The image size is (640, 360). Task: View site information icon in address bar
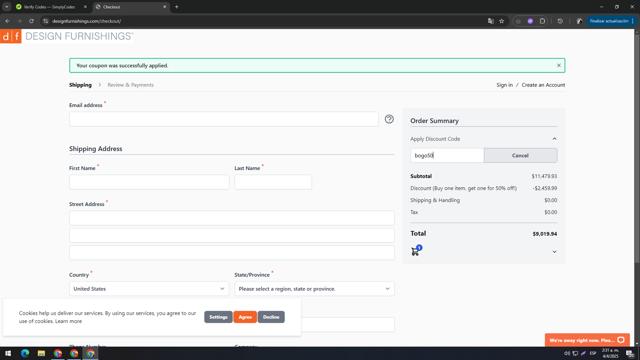click(45, 21)
